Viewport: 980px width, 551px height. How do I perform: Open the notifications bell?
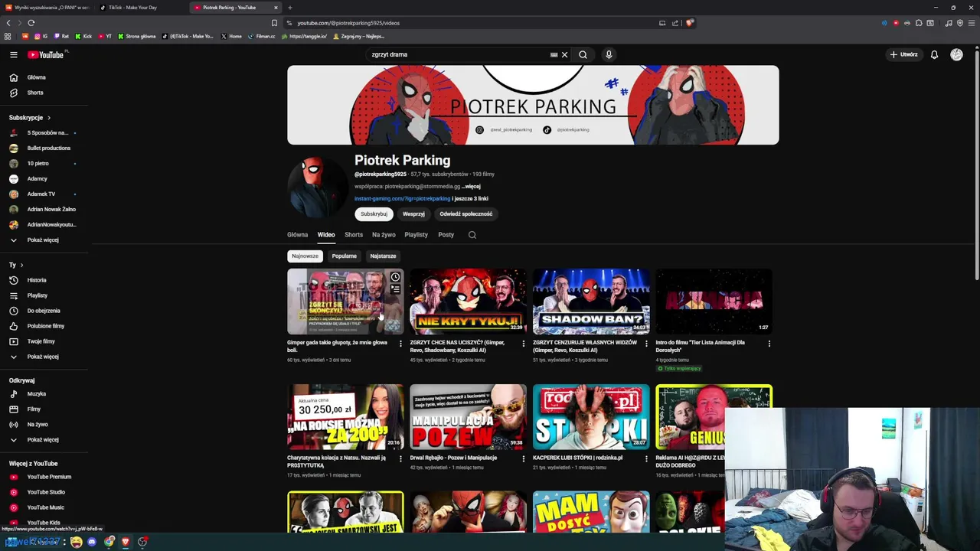(x=934, y=54)
